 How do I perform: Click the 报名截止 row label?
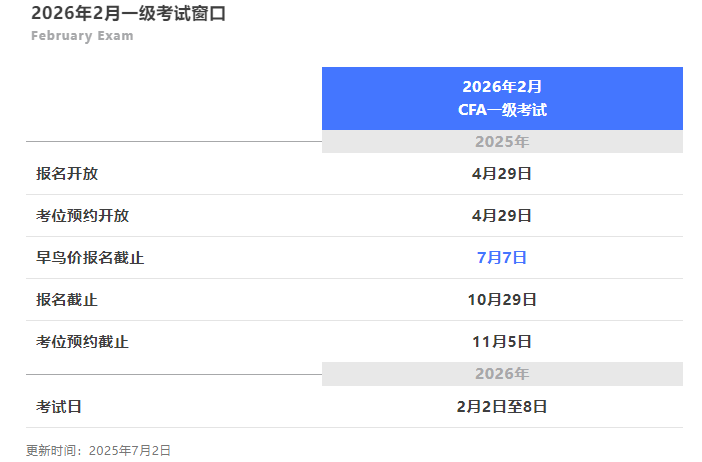coord(67,300)
